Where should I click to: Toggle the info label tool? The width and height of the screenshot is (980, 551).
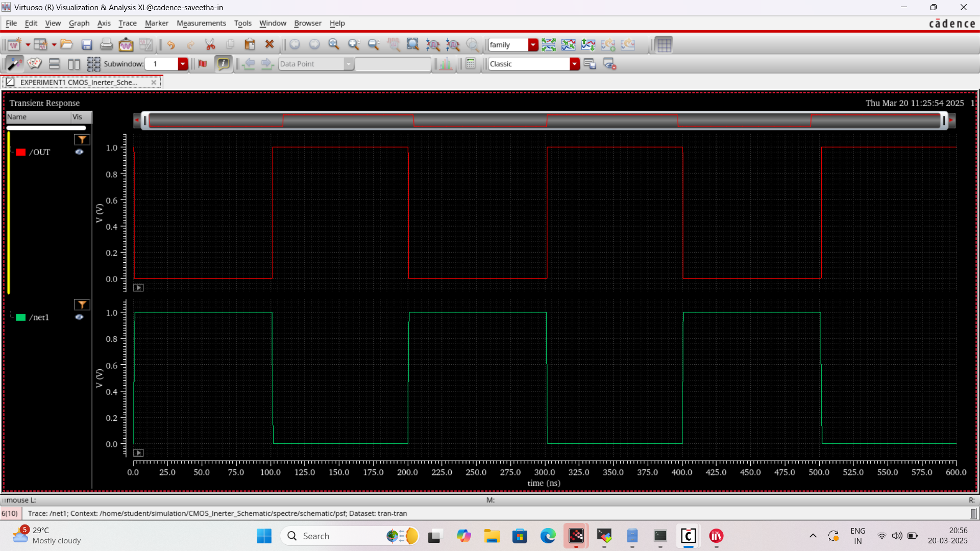224,64
